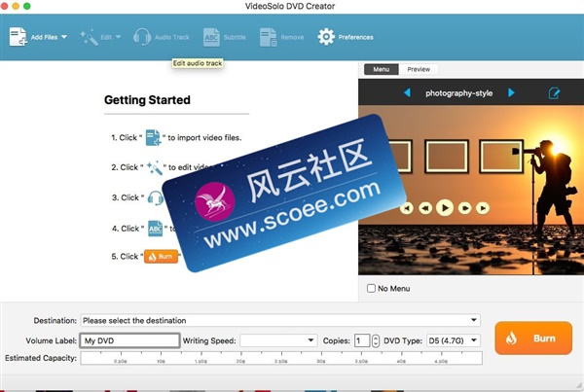Click the play button in menu preview
Image resolution: width=584 pixels, height=392 pixels.
tap(445, 208)
